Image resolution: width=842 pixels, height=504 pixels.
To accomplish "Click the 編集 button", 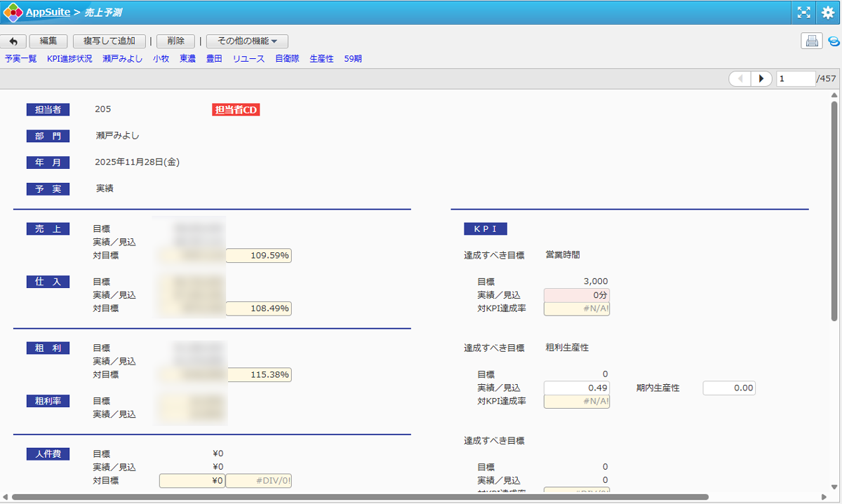I will (48, 41).
